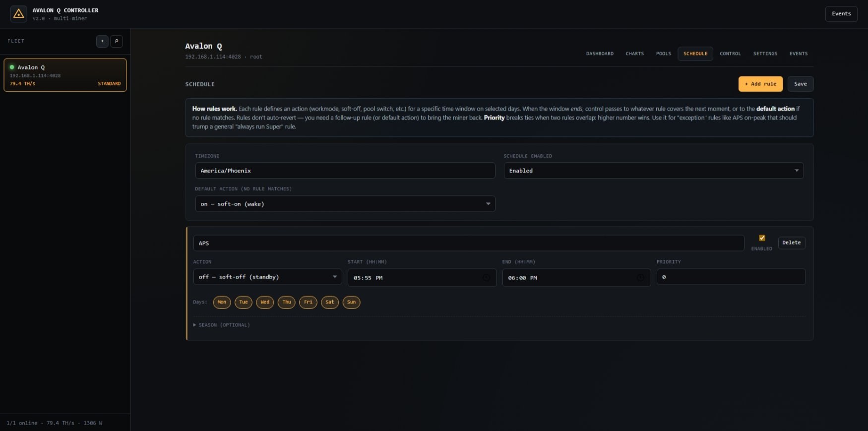Open the Start time clock picker icon

[x=486, y=278]
